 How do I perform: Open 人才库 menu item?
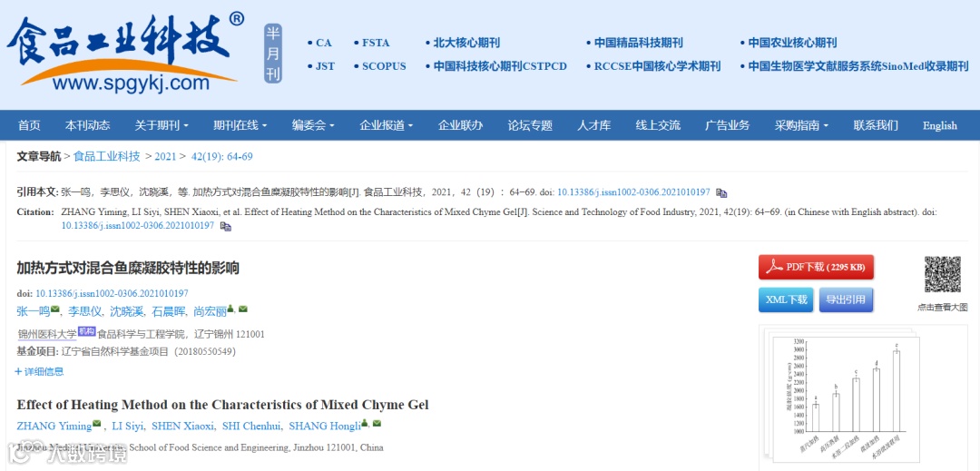click(593, 125)
